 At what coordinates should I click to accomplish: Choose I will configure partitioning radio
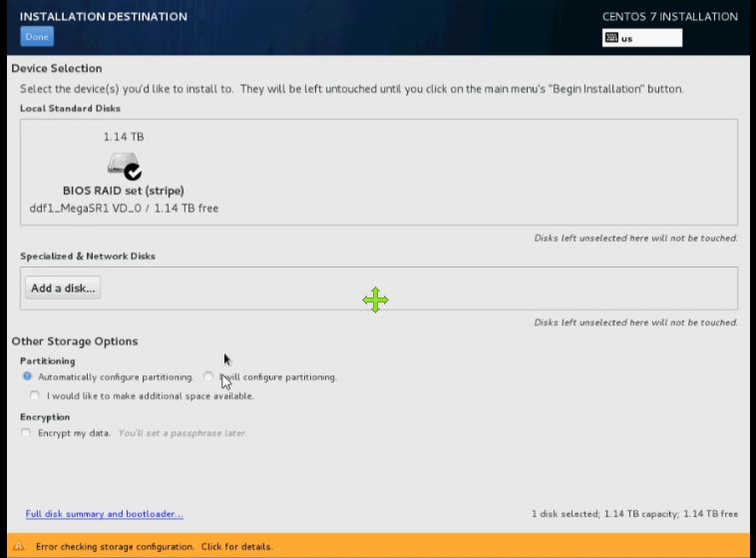(x=207, y=376)
